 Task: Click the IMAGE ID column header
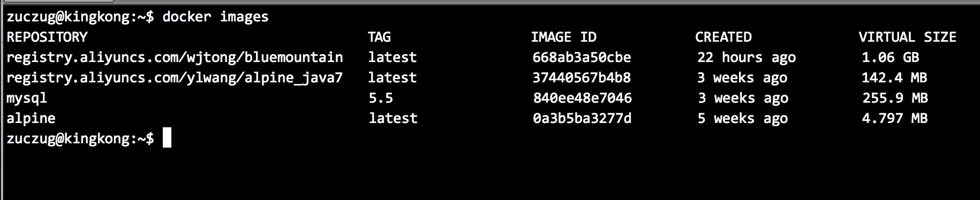(x=563, y=37)
